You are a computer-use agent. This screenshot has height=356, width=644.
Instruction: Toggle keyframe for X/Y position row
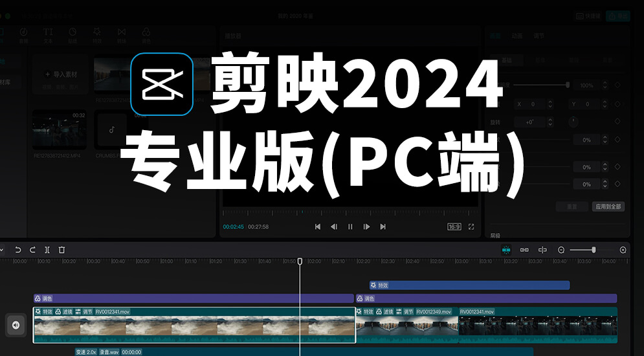[617, 104]
